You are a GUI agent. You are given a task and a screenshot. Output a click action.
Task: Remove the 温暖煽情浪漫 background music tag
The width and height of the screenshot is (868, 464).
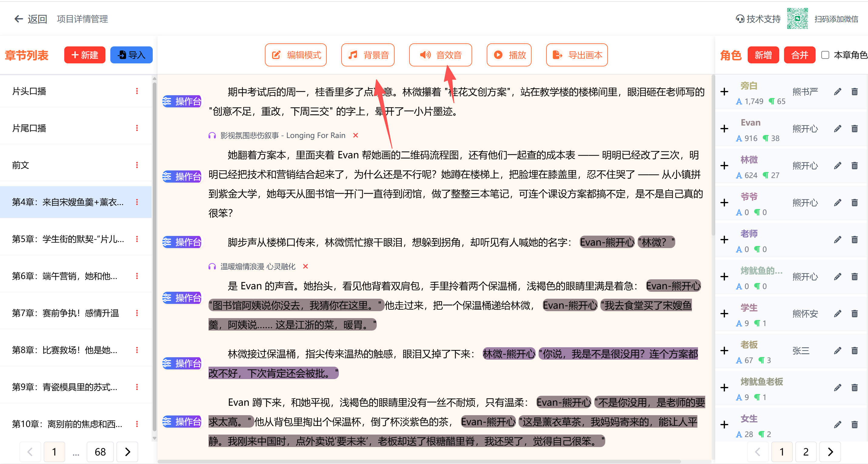305,266
